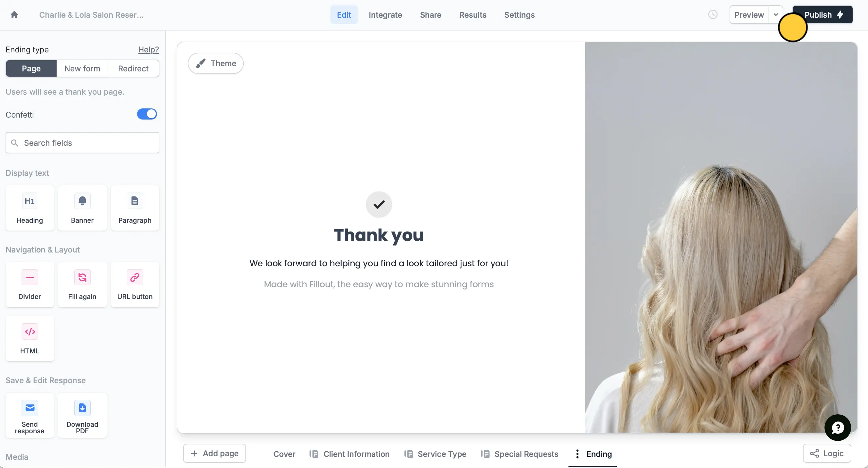Add a Paragraph element

pyautogui.click(x=135, y=208)
